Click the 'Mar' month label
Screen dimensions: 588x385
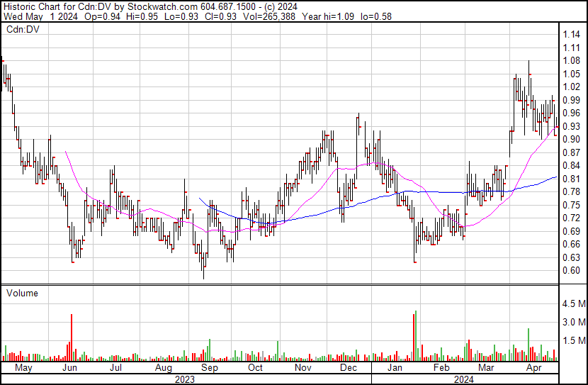[487, 368]
